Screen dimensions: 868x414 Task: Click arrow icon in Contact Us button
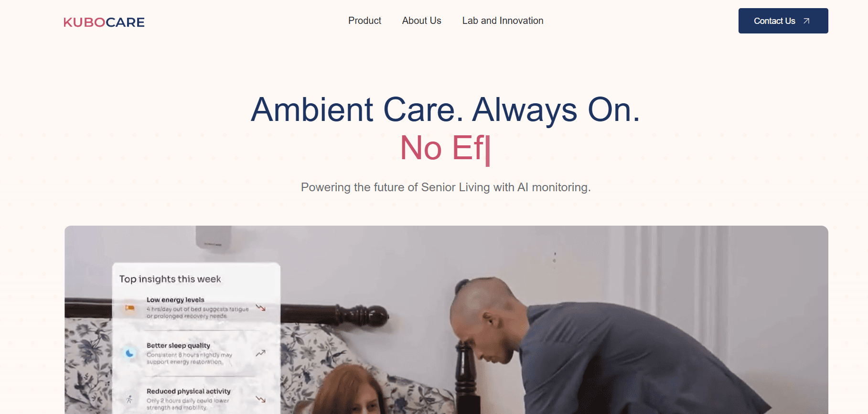[x=806, y=21]
